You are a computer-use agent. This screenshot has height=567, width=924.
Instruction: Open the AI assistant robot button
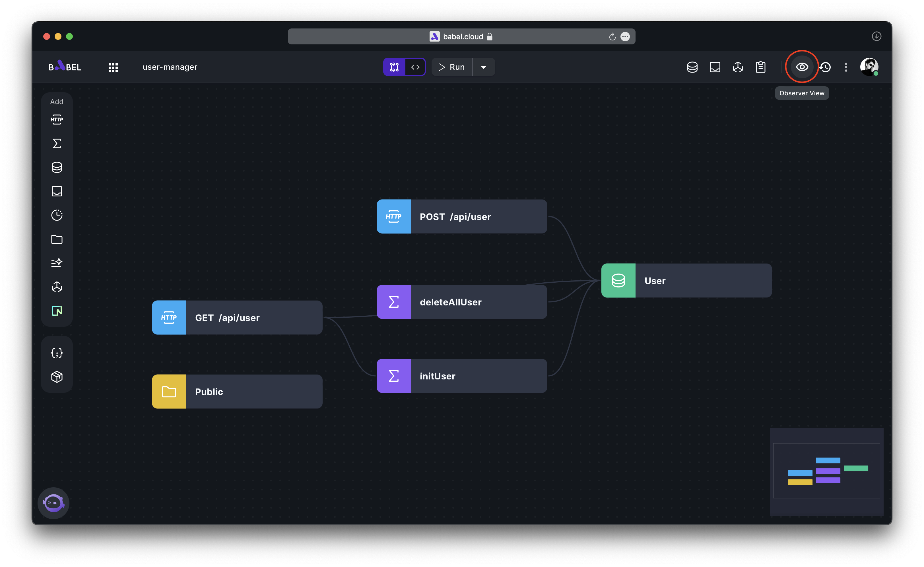[53, 504]
